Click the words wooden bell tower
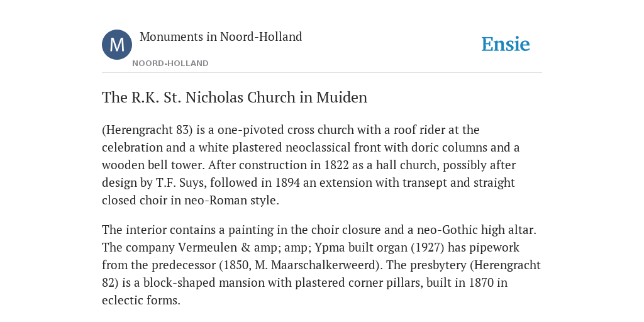 click(153, 165)
